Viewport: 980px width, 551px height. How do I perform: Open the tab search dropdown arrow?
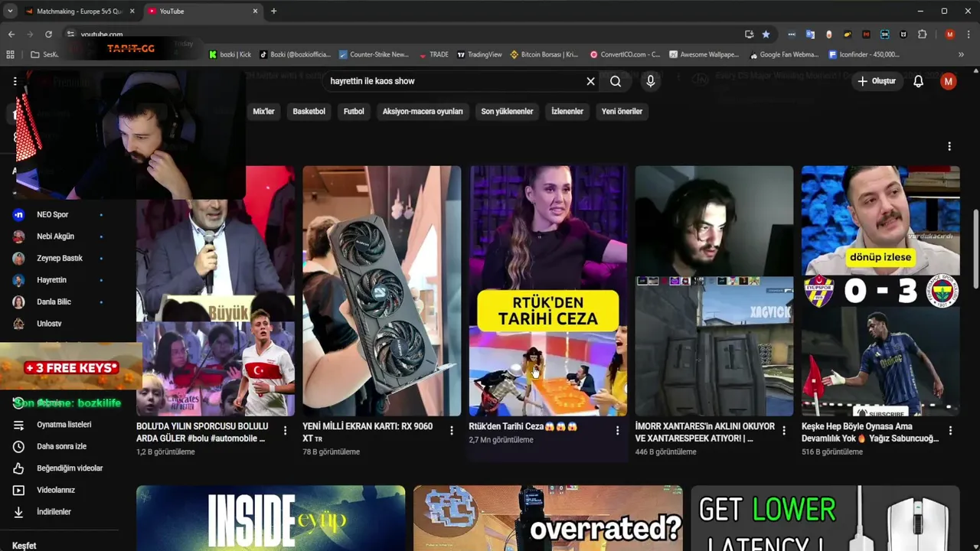point(10,11)
